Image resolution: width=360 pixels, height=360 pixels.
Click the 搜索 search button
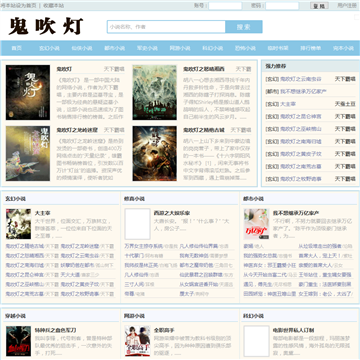(244, 27)
